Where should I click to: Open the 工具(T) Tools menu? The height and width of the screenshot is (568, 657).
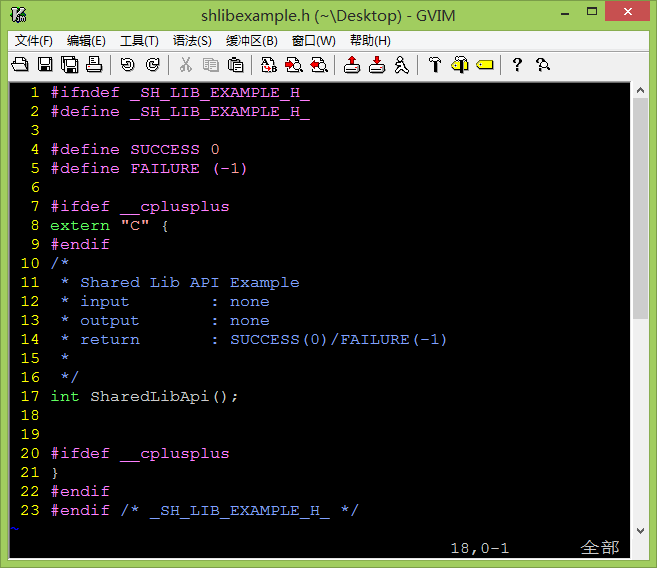tap(139, 41)
